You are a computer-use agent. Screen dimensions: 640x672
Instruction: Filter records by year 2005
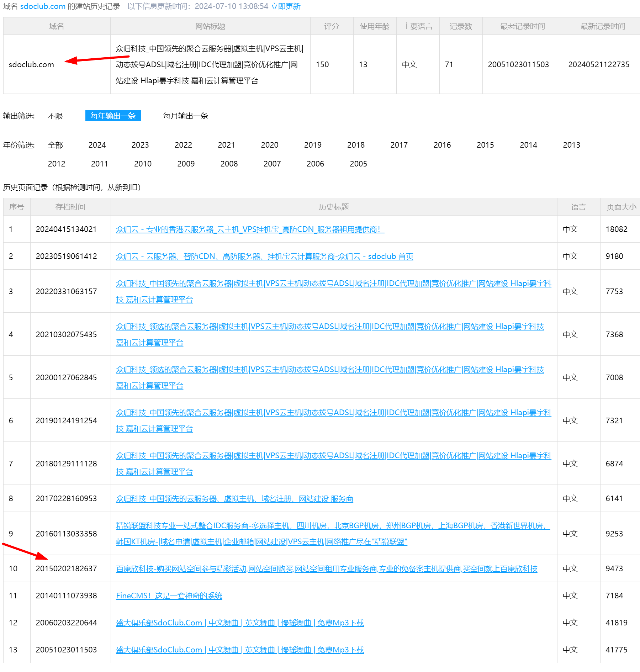coord(359,164)
